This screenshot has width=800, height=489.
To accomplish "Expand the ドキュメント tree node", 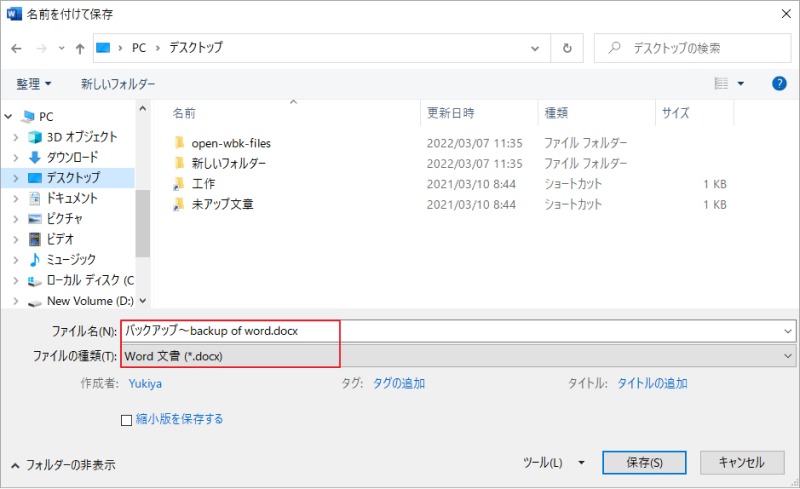I will coord(16,199).
